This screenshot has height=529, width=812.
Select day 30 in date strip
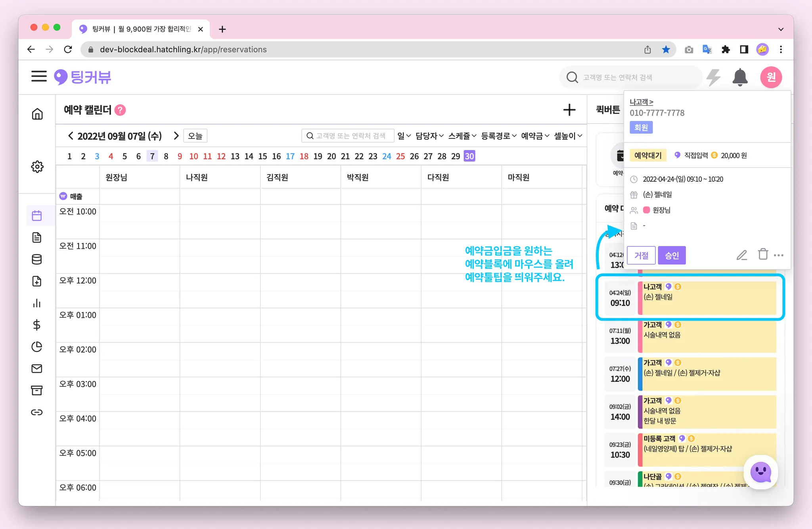coord(469,156)
